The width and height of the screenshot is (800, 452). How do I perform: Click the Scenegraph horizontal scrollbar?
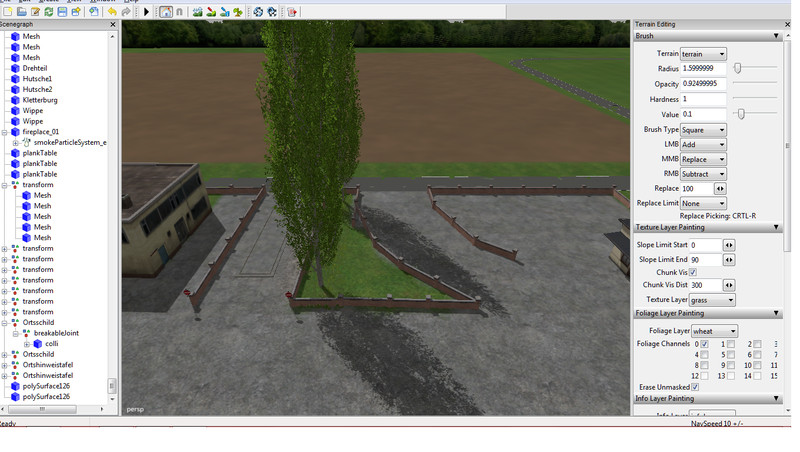click(x=42, y=409)
